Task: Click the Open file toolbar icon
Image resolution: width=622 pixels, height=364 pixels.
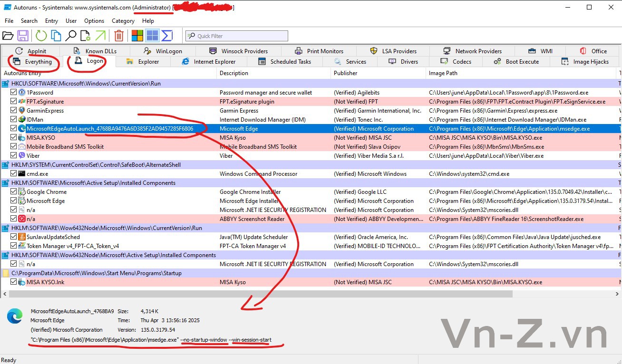Action: [x=8, y=36]
